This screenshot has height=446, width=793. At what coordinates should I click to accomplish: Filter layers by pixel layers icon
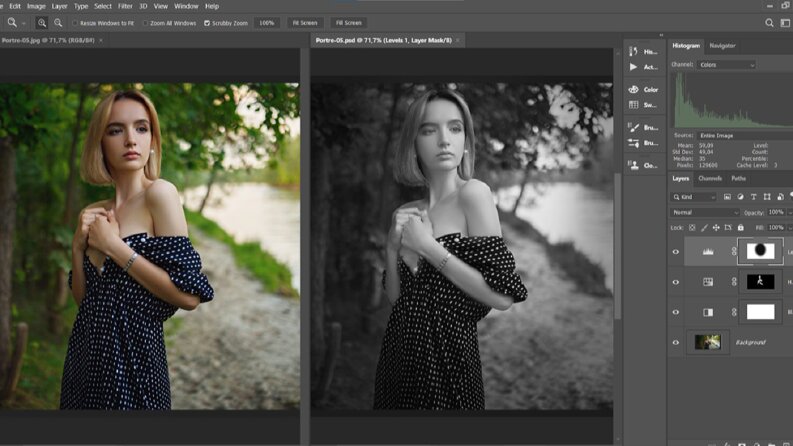(x=727, y=197)
